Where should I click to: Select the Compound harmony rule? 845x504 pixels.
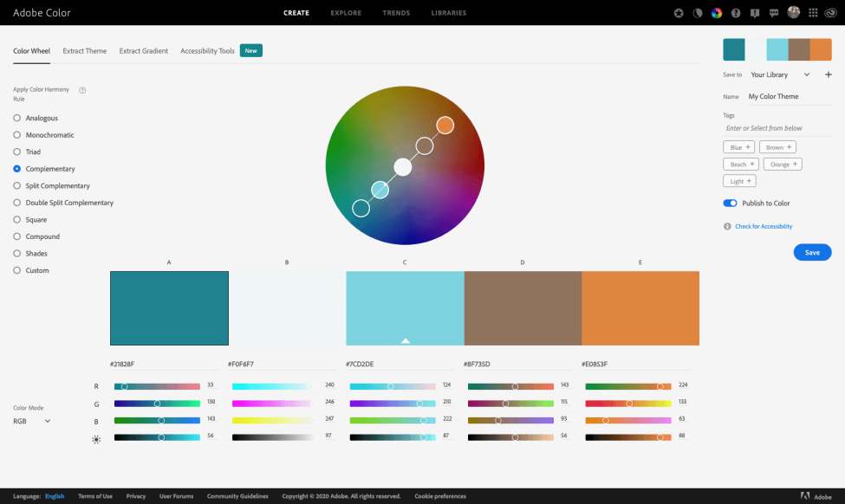tap(36, 236)
